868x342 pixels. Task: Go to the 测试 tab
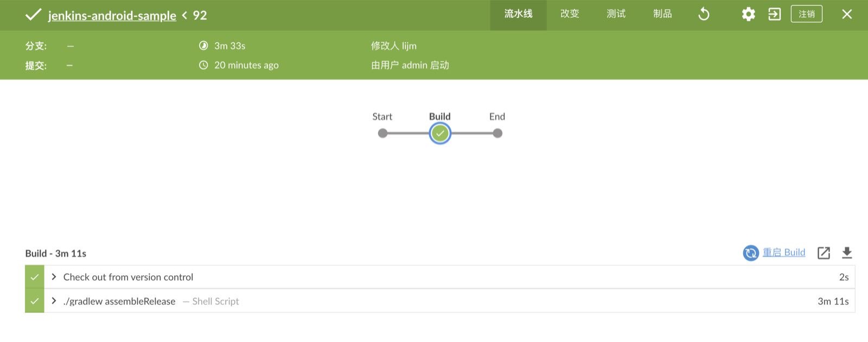616,14
